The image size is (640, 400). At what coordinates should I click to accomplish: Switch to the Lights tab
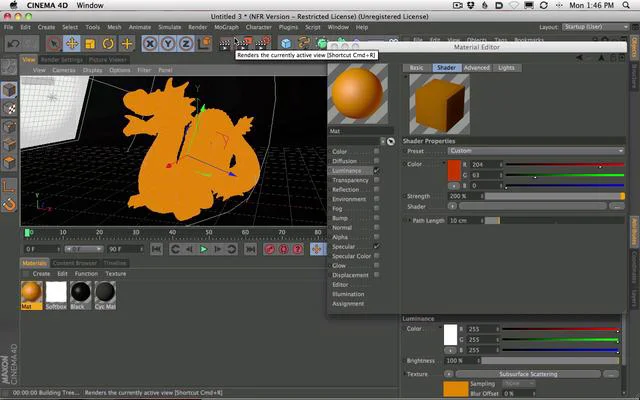(x=506, y=68)
